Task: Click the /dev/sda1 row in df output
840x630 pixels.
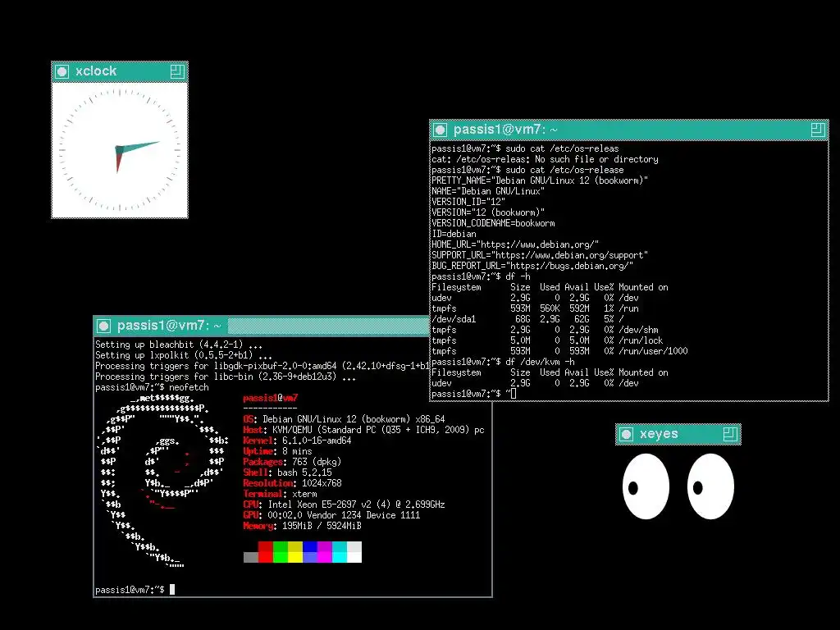Action: click(x=527, y=319)
